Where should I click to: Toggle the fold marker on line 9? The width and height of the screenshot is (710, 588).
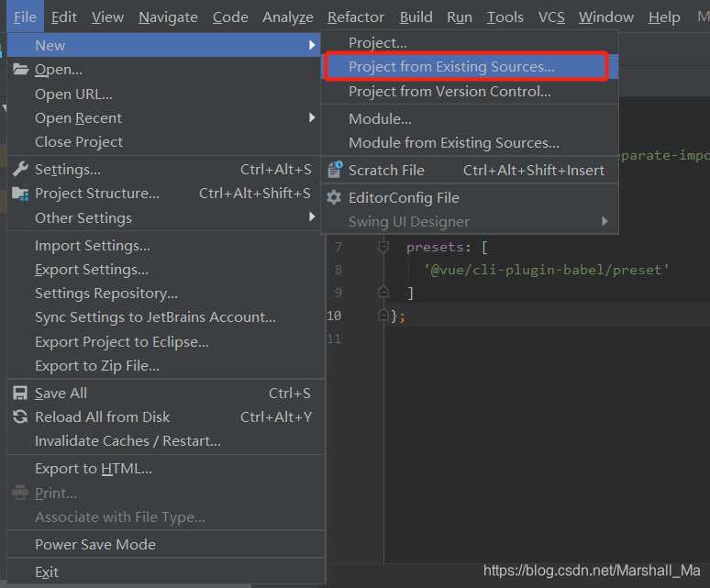click(x=383, y=293)
